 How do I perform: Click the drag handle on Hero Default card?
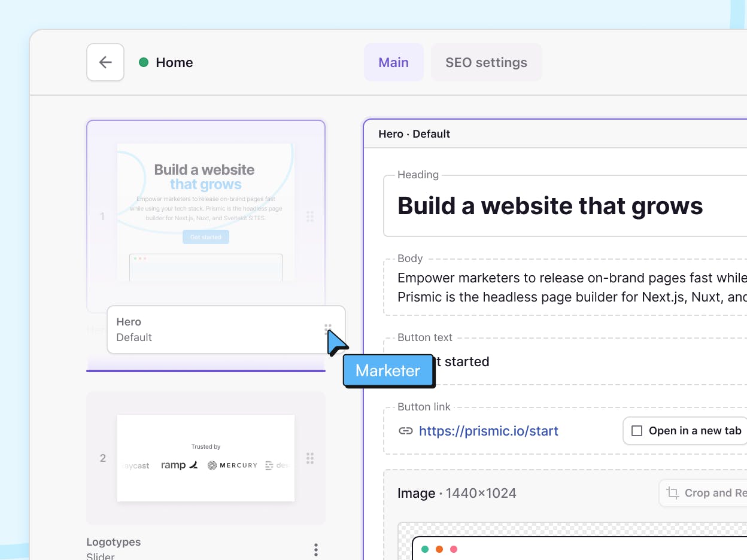coord(328,330)
